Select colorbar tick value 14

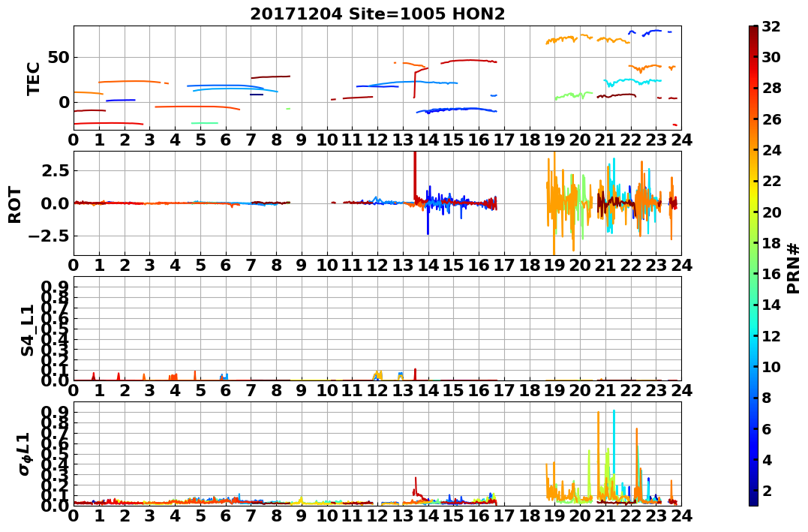point(771,305)
